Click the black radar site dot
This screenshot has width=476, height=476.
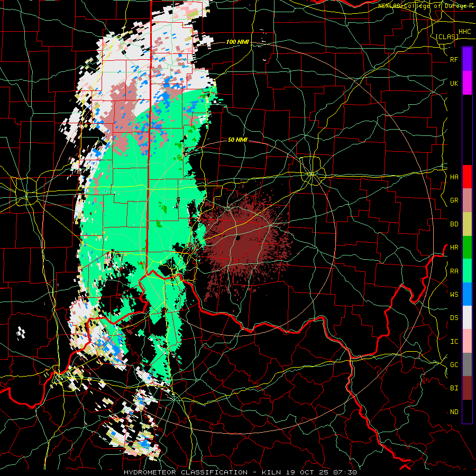pyautogui.click(x=238, y=237)
